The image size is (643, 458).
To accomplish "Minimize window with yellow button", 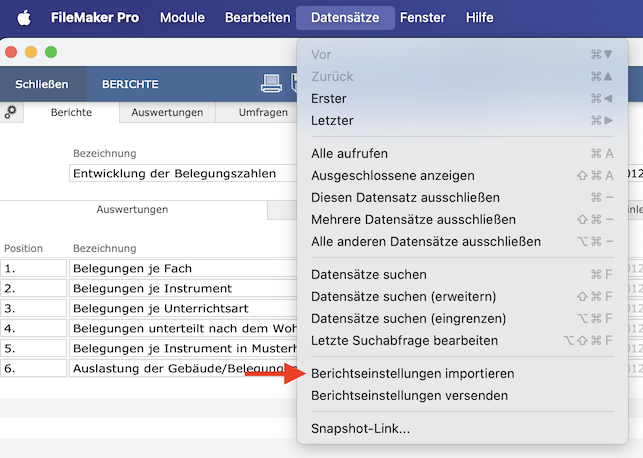I will [x=31, y=52].
